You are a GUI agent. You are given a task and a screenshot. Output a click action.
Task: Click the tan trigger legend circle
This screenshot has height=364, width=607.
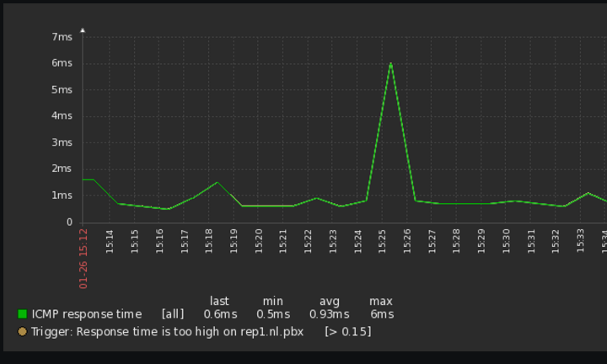23,331
